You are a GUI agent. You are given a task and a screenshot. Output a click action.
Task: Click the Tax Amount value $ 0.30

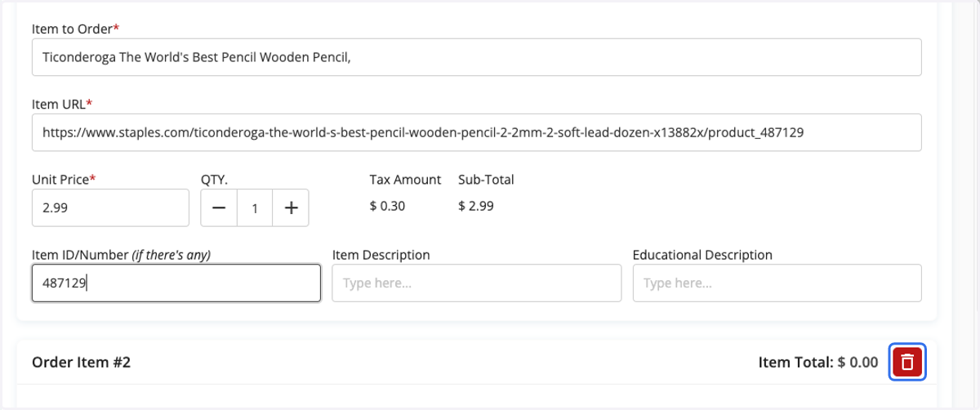[387, 206]
